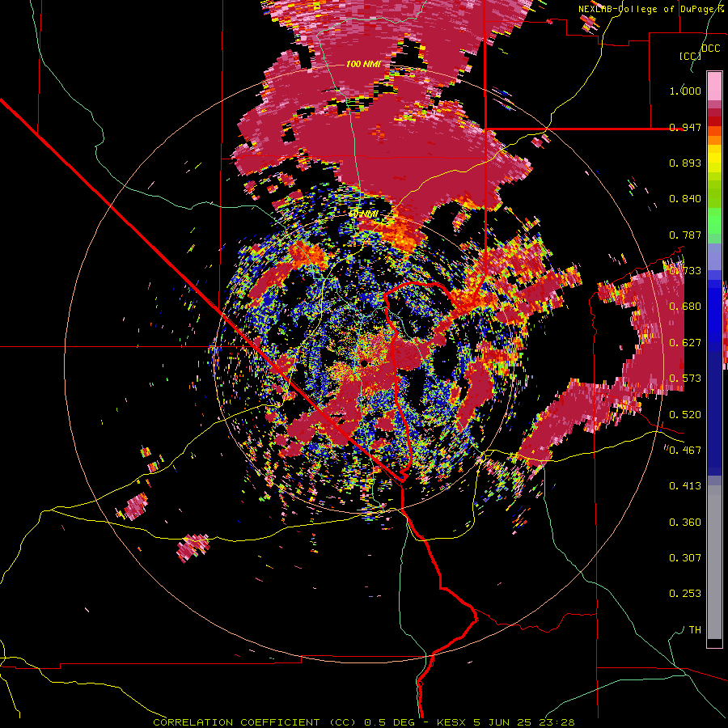Select the 0.467 scale value
The image size is (728, 728).
(685, 451)
